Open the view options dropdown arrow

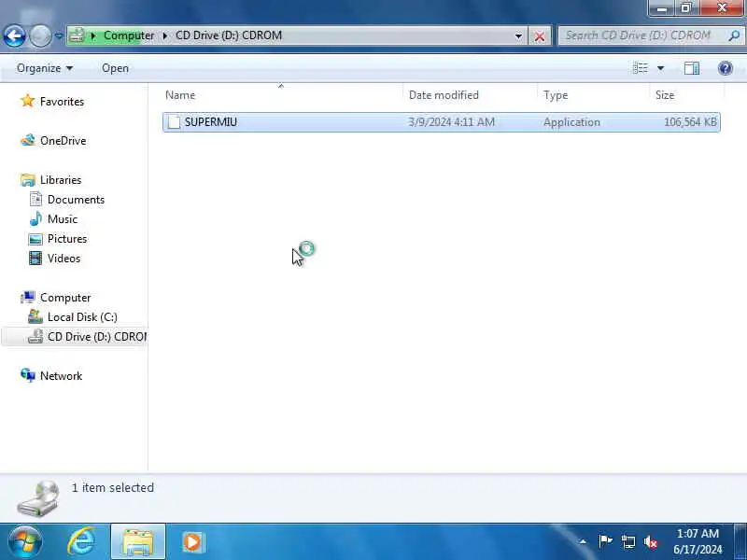(x=661, y=68)
